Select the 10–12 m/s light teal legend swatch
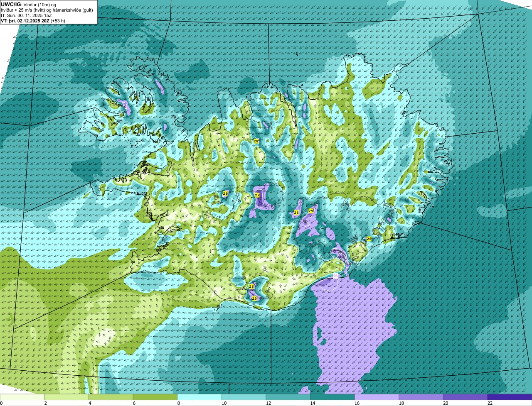 244,397
